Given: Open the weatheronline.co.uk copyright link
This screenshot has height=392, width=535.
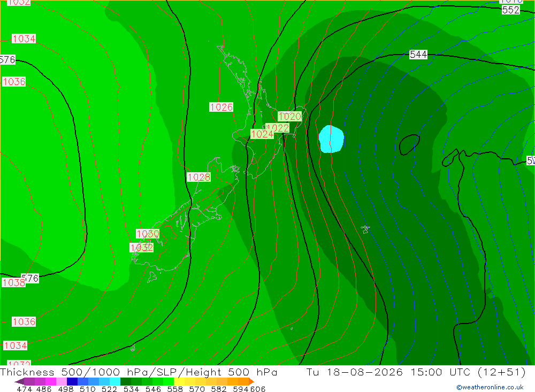Looking at the screenshot, I should pyautogui.click(x=490, y=387).
